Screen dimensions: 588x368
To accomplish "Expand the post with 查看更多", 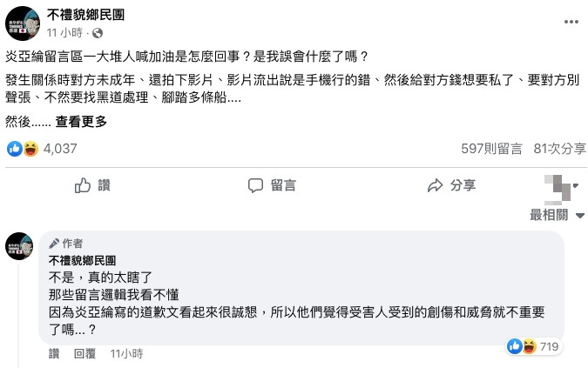I will click(x=82, y=122).
